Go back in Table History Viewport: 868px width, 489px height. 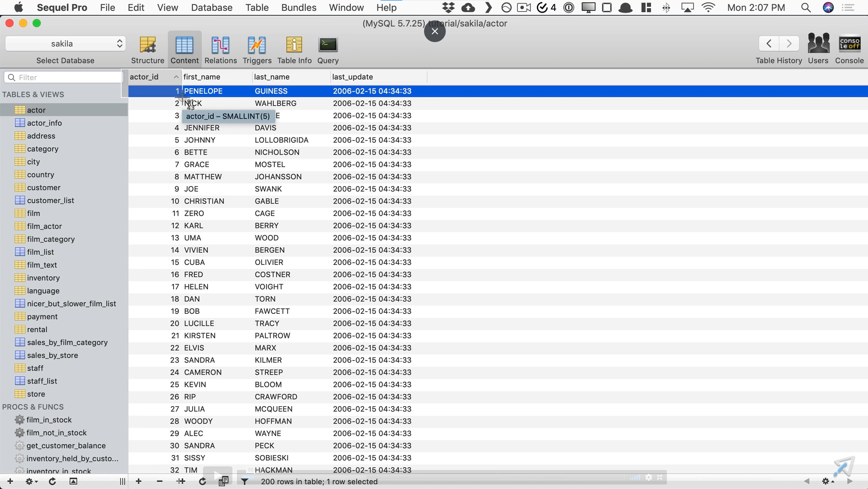tap(769, 43)
